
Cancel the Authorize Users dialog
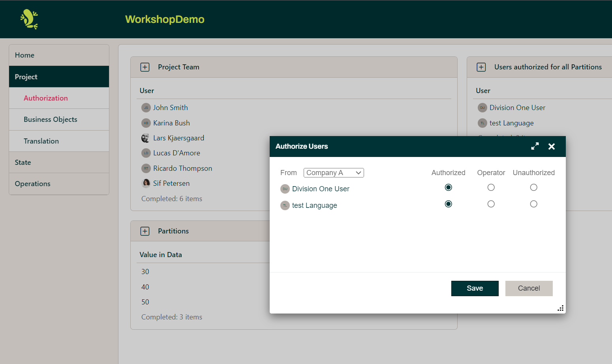[529, 288]
